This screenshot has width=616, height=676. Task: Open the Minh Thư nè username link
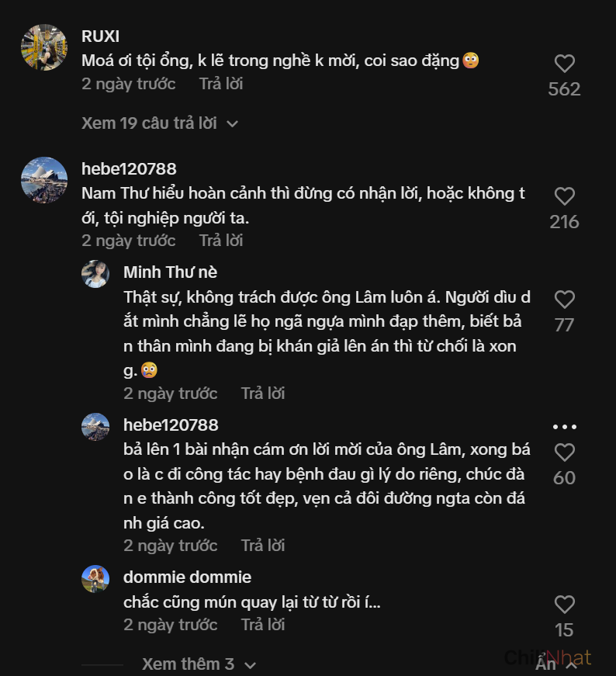[x=170, y=272]
